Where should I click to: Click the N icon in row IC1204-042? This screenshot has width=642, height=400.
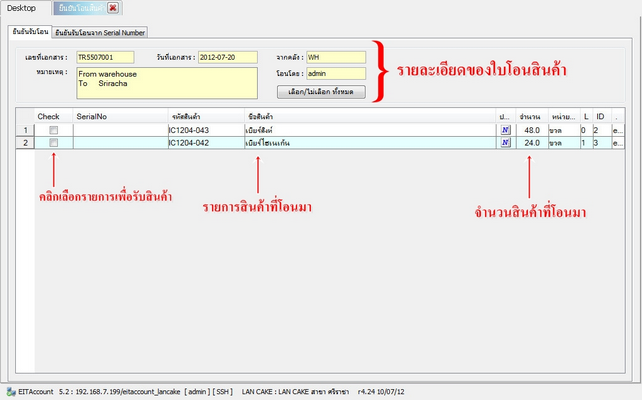[506, 142]
